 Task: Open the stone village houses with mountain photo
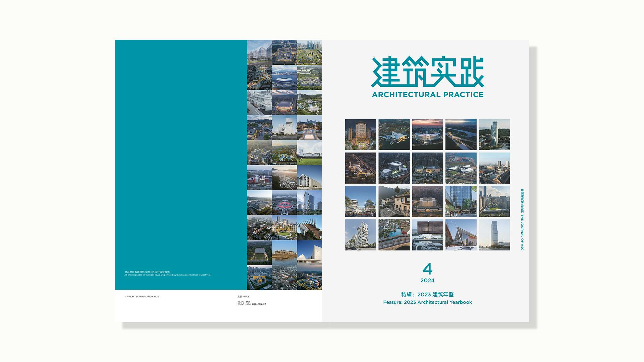[394, 201]
